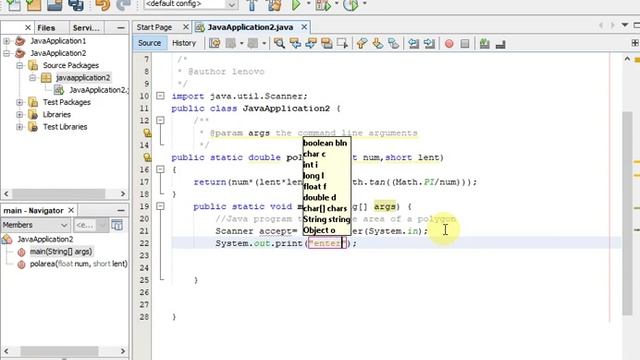640x360 pixels.
Task: Choose "double d" in autocomplete popup
Action: [320, 197]
